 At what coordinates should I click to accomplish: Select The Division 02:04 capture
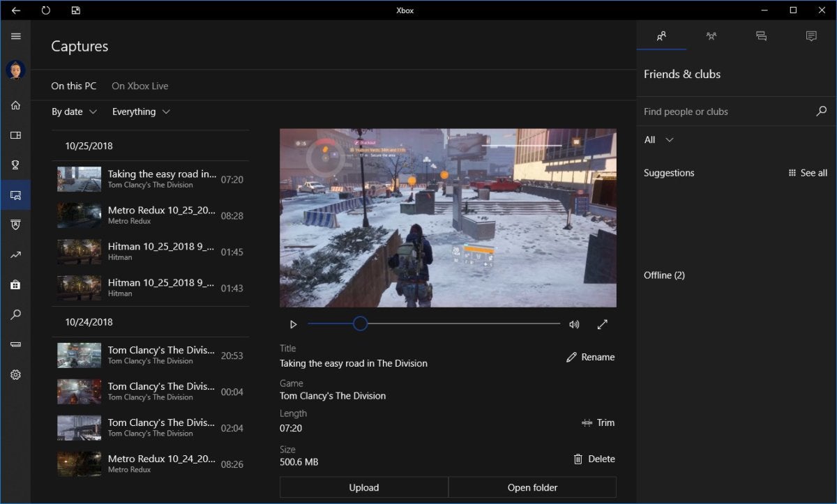coord(151,428)
